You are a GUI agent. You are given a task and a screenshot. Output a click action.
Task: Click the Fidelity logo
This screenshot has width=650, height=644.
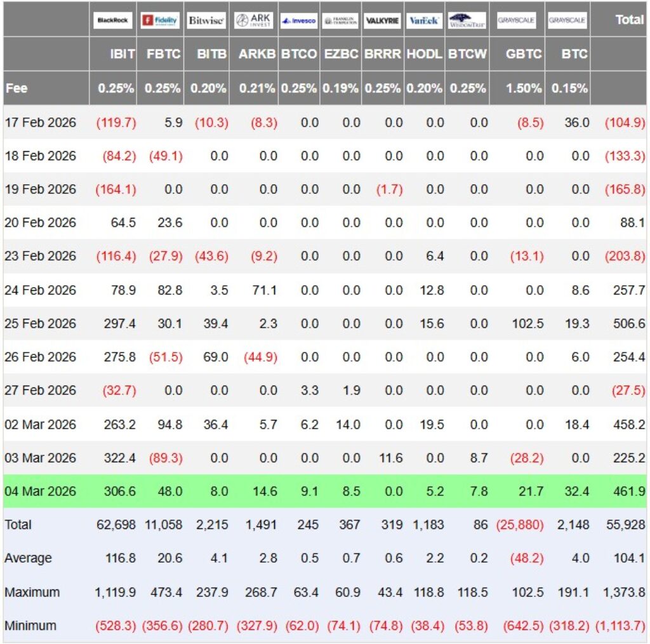tap(160, 20)
